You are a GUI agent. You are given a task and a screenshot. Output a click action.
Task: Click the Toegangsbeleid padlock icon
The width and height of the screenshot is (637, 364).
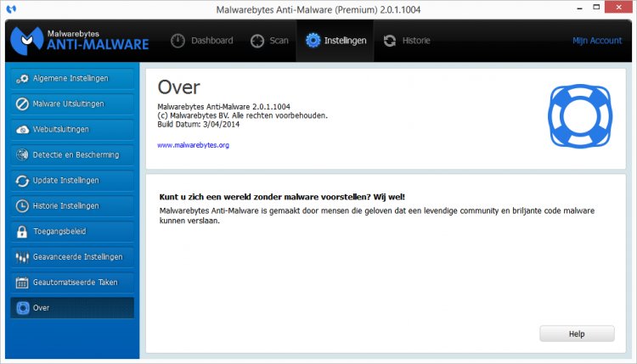pos(22,232)
